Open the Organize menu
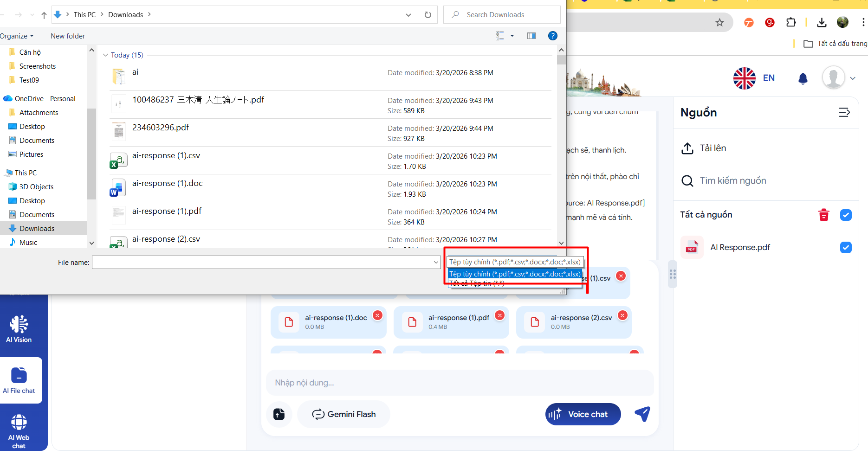868x462 pixels. [17, 36]
